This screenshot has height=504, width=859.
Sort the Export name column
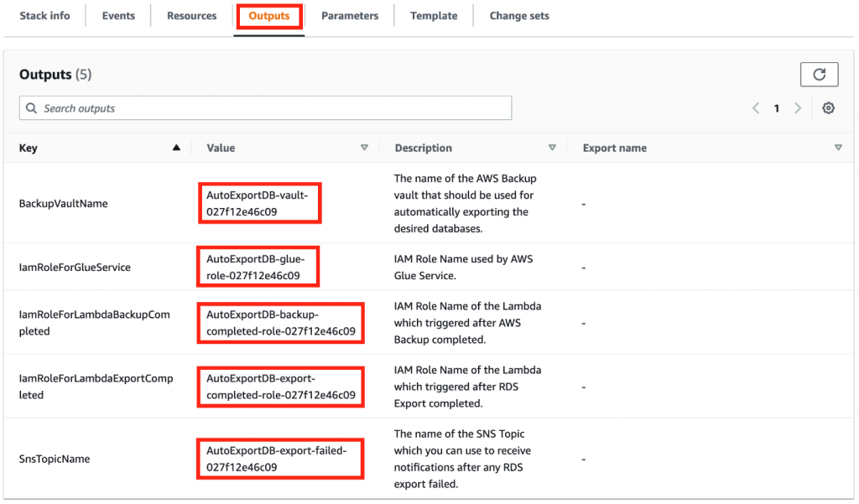pyautogui.click(x=838, y=148)
